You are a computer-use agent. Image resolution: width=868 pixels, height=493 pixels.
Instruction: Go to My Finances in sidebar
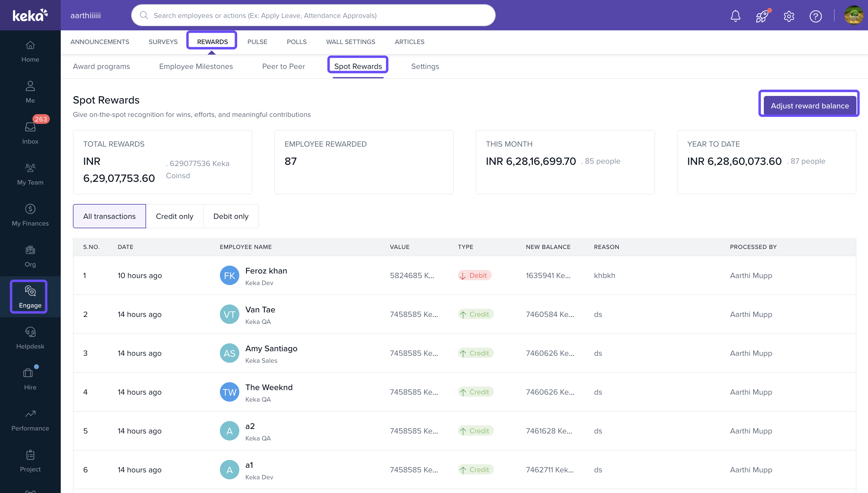tap(30, 215)
